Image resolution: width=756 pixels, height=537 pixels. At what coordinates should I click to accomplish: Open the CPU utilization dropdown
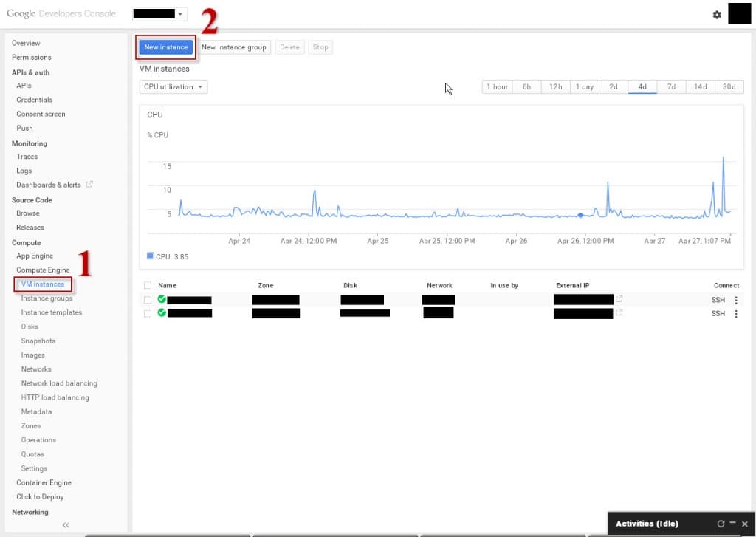coord(173,87)
